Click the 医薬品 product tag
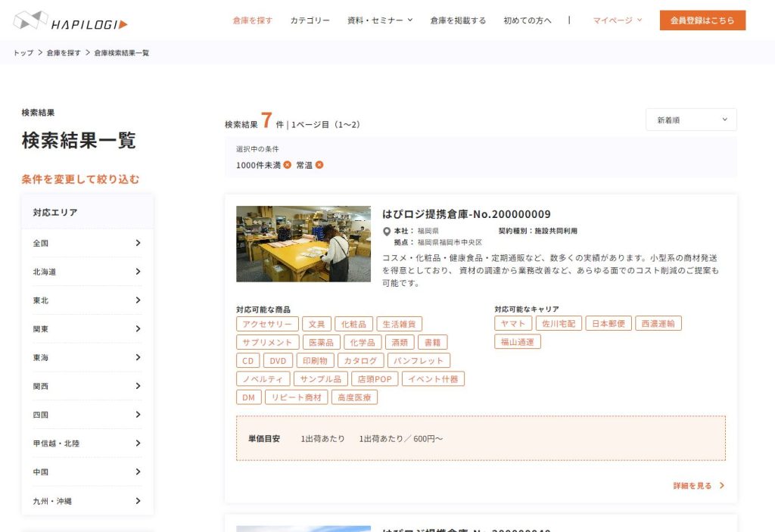Screen dimensions: 775x532 (x=321, y=342)
